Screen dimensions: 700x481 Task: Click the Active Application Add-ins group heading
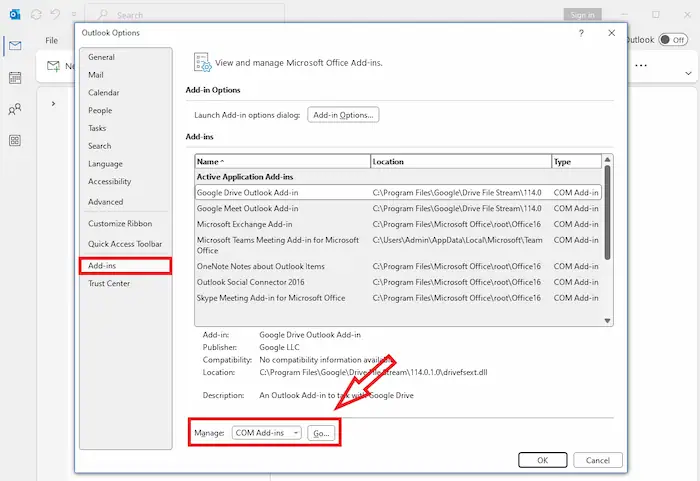tap(245, 177)
